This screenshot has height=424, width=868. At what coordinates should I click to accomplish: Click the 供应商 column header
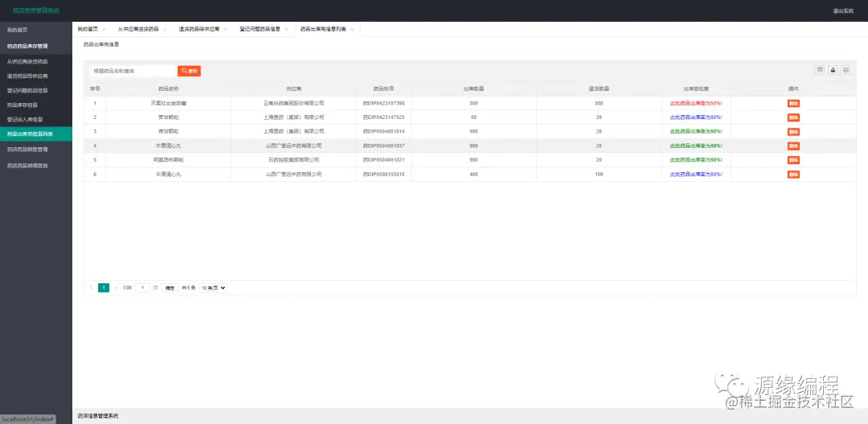[x=293, y=89]
